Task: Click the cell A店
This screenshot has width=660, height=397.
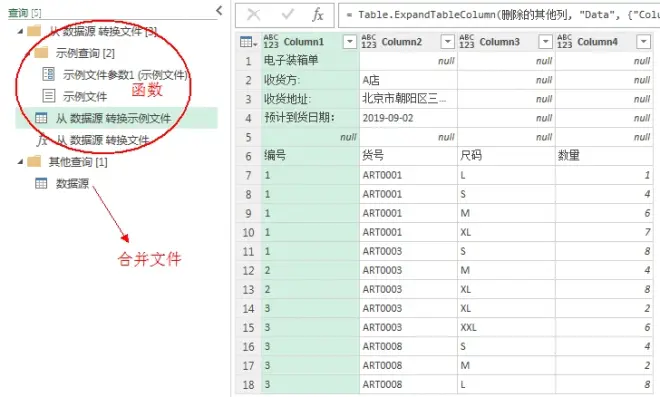Action: [x=408, y=80]
